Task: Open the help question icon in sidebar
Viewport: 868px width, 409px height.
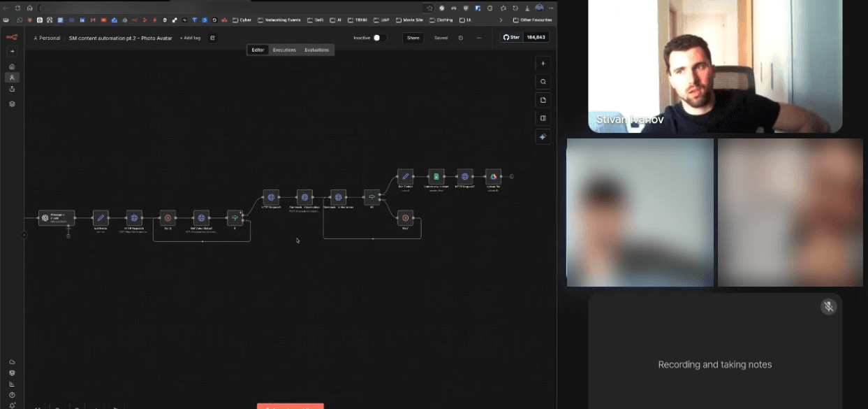Action: 12,395
